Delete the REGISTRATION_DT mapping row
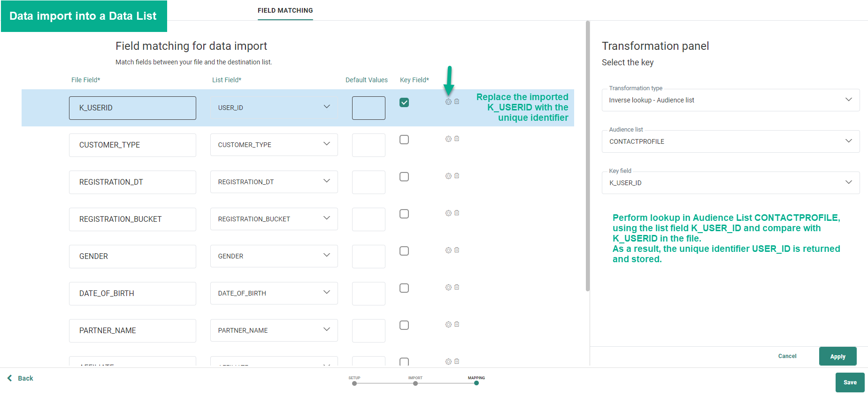Viewport: 868px width, 398px height. click(x=457, y=176)
